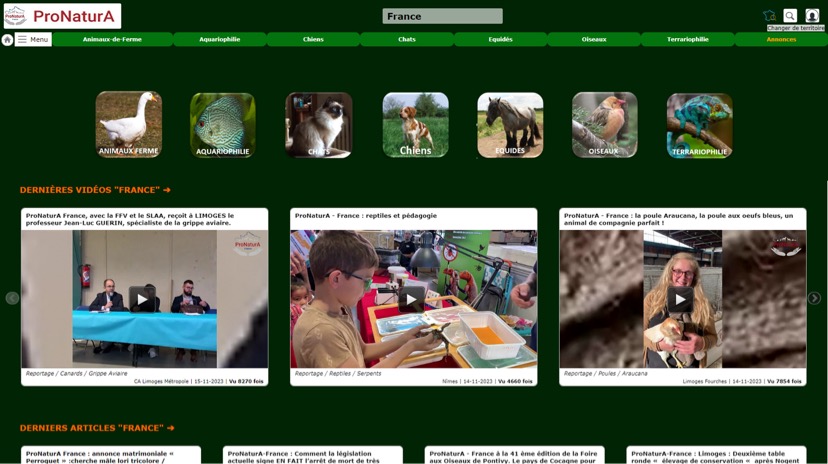Open the Equidés horse category icon
The width and height of the screenshot is (828, 464).
tap(510, 125)
